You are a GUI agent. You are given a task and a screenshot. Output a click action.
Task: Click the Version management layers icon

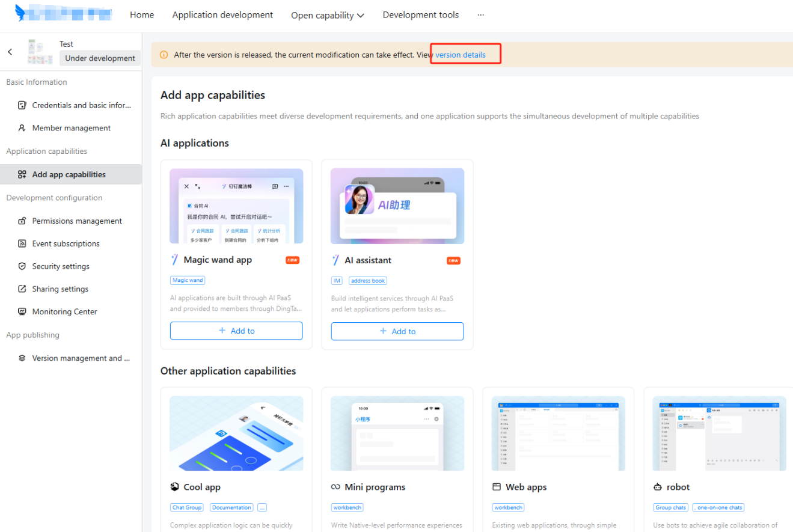pos(22,358)
